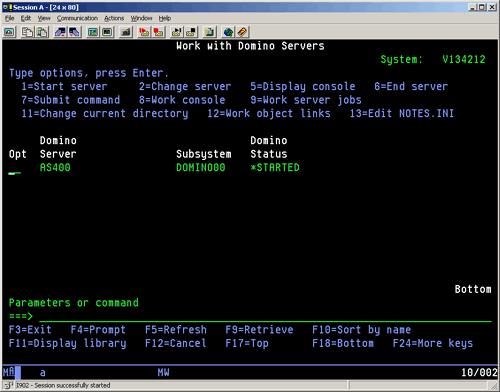
Task: Click the F4=Prompt function key label
Action: 98,330
